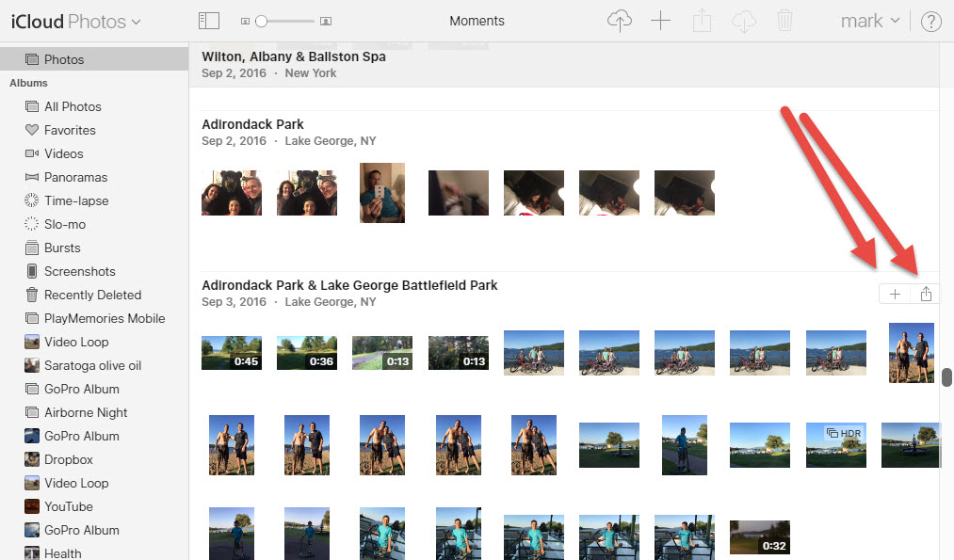Open the 0:45 video thumbnail

pyautogui.click(x=231, y=353)
